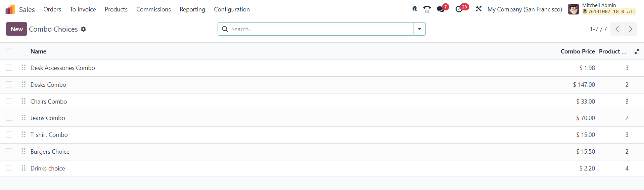Click the VoIP phone icon

(427, 9)
